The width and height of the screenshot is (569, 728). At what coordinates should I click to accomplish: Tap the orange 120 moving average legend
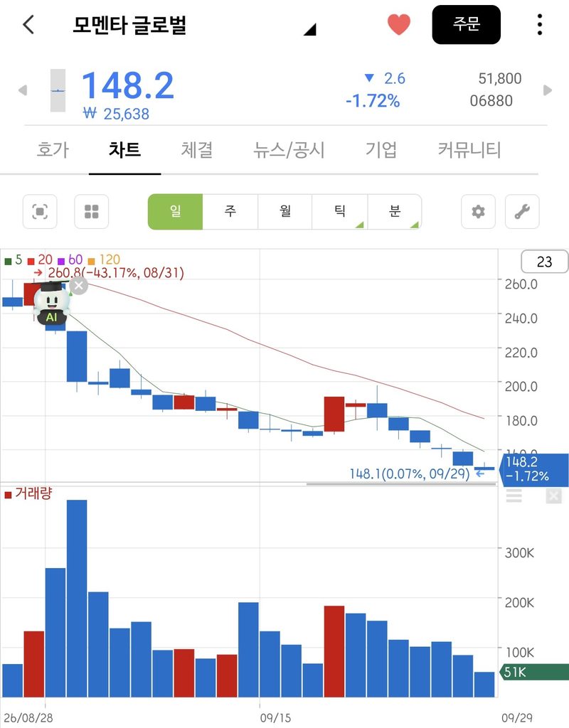click(x=104, y=259)
